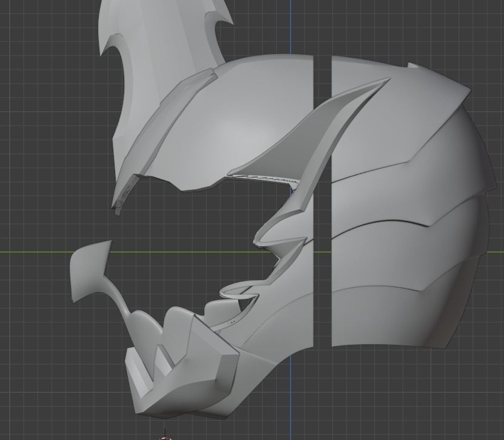
Task: Click the 3D cursor below the helmet chin
Action: [x=165, y=438]
